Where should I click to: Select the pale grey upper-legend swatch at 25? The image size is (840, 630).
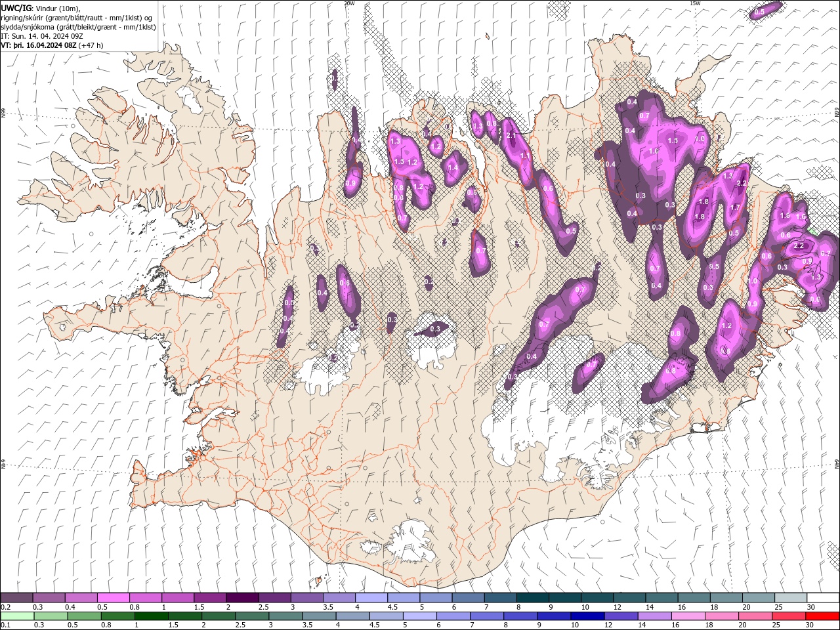click(790, 598)
